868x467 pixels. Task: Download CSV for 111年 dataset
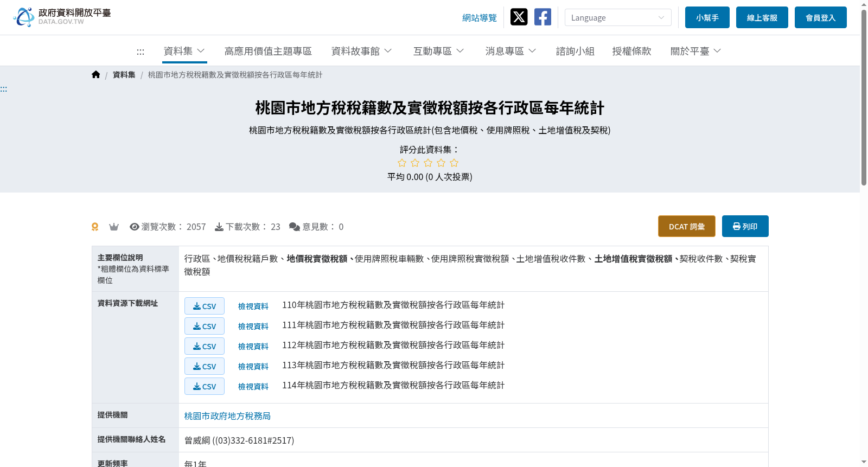tap(205, 326)
